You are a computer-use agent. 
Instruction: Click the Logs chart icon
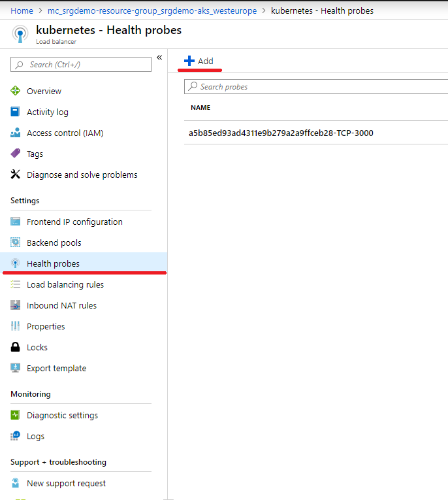15,435
